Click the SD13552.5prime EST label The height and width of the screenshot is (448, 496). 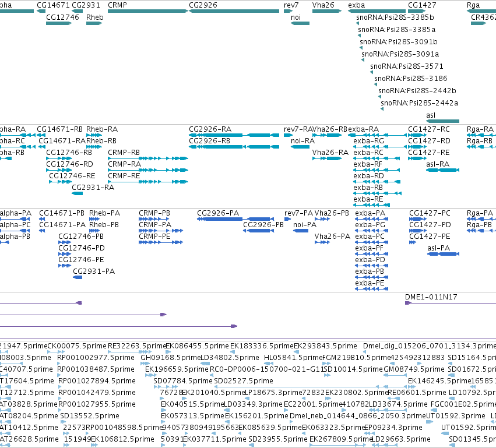pyautogui.click(x=90, y=416)
